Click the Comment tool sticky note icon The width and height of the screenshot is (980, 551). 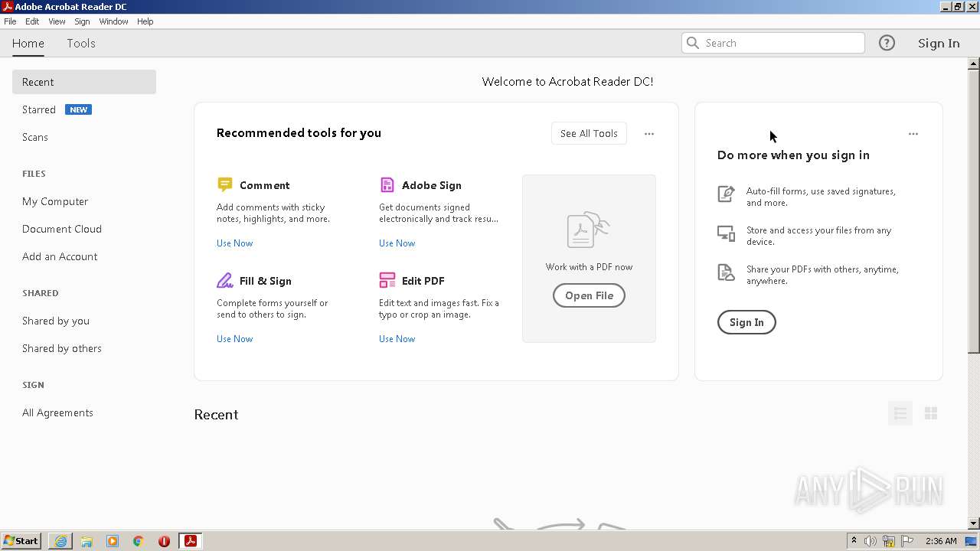pos(224,184)
